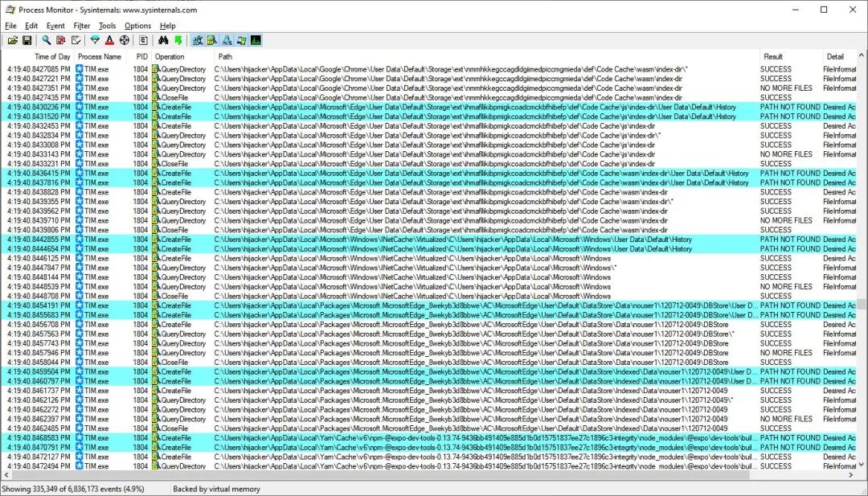This screenshot has width=868, height=496.
Task: Toggle Show Registry Activity
Action: [197, 40]
